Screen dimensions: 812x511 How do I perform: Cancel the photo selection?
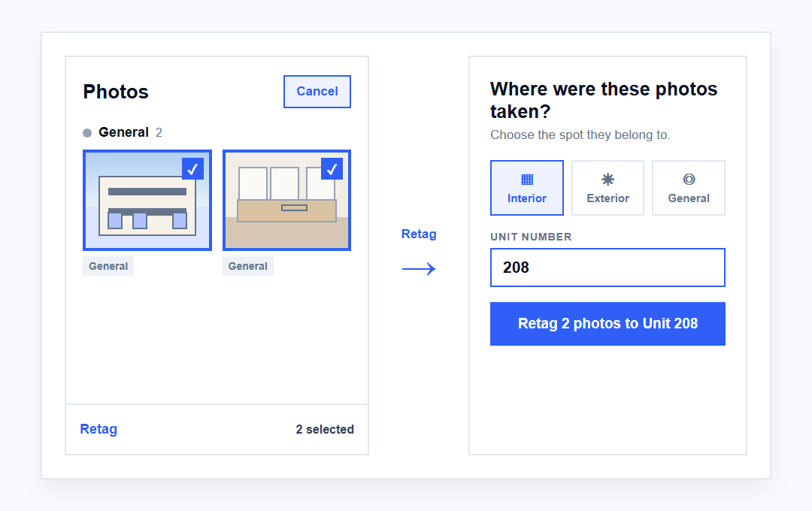[x=317, y=92]
